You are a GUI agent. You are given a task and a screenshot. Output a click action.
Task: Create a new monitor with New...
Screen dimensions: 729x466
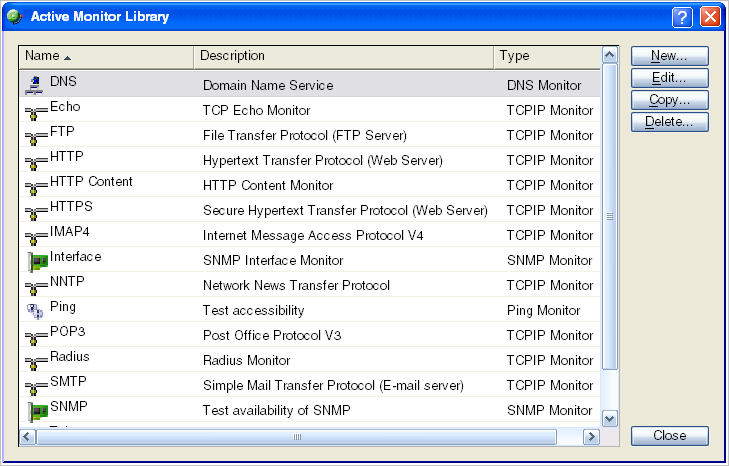[669, 56]
